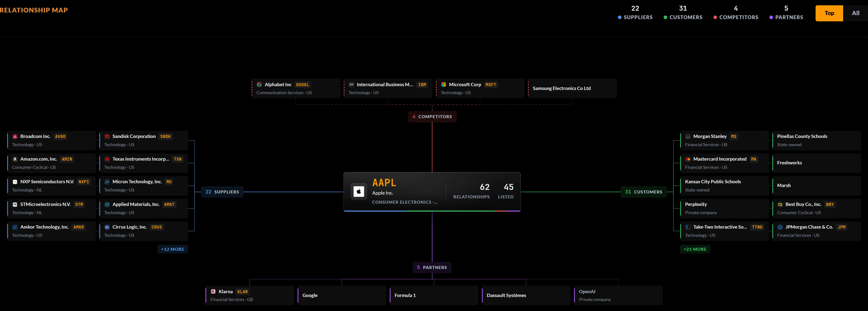Click the NXP Semiconductors logo icon
This screenshot has height=311, width=868.
[x=15, y=182]
